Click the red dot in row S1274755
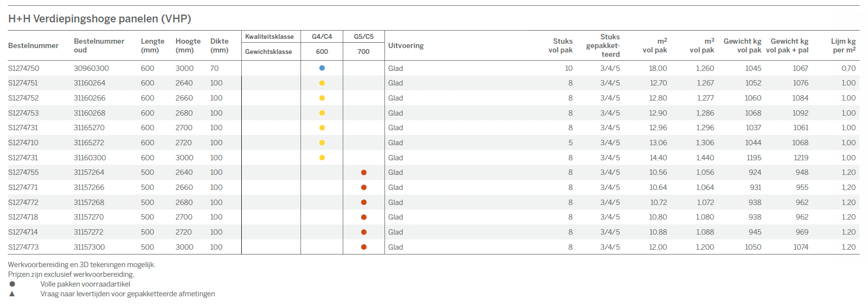This screenshot has height=306, width=868. (364, 172)
